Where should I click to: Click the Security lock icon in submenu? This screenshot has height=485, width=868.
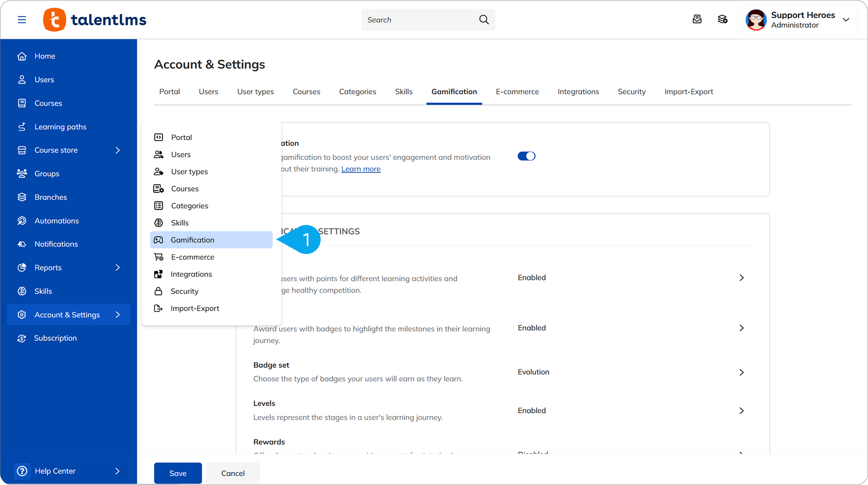[158, 291]
